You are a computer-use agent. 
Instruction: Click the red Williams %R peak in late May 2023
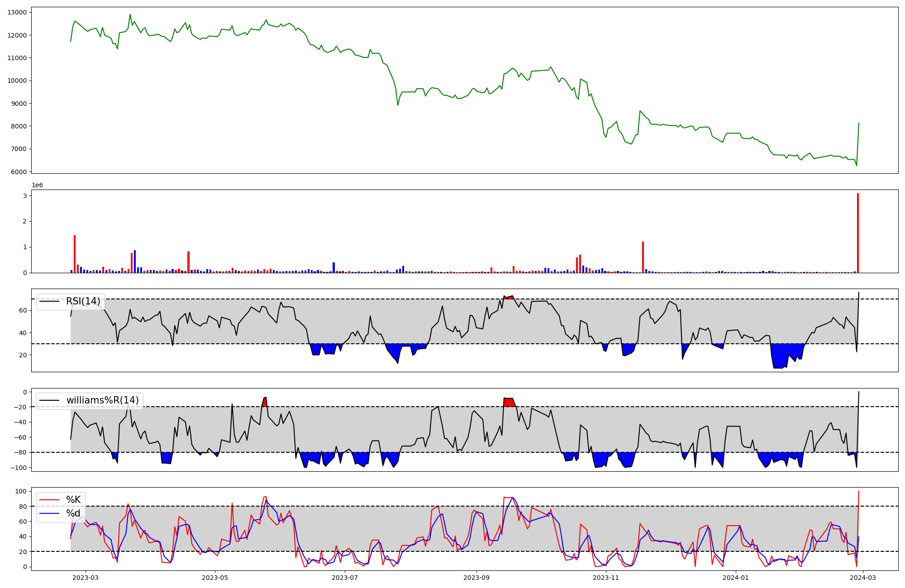coord(265,402)
